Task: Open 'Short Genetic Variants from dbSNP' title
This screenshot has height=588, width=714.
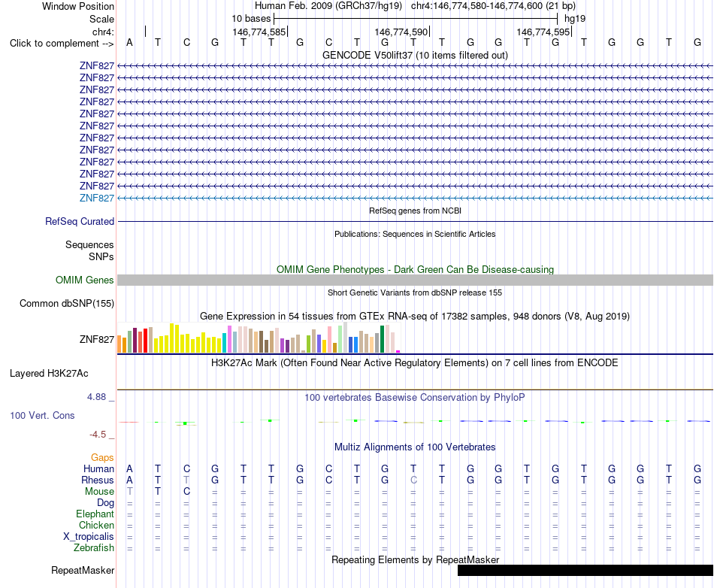Action: click(415, 292)
